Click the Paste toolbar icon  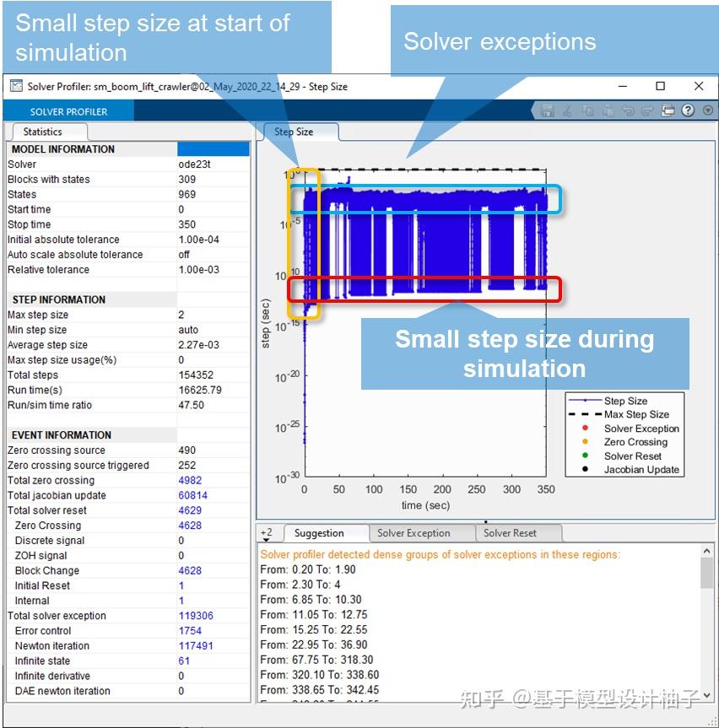607,111
